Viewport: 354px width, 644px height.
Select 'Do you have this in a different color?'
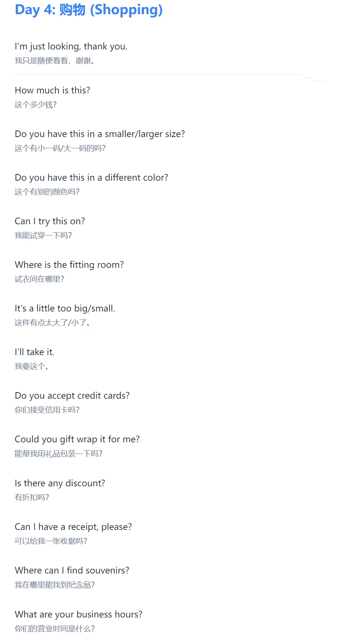click(x=91, y=177)
